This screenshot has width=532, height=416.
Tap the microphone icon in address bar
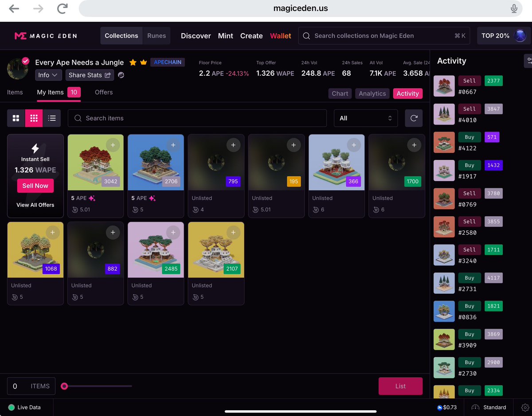click(x=514, y=8)
